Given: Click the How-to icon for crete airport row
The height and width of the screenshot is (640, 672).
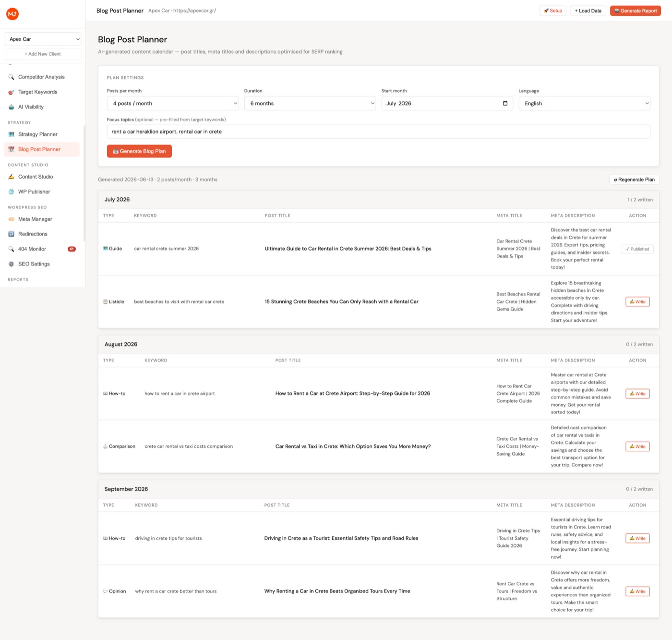Looking at the screenshot, I should coord(106,394).
